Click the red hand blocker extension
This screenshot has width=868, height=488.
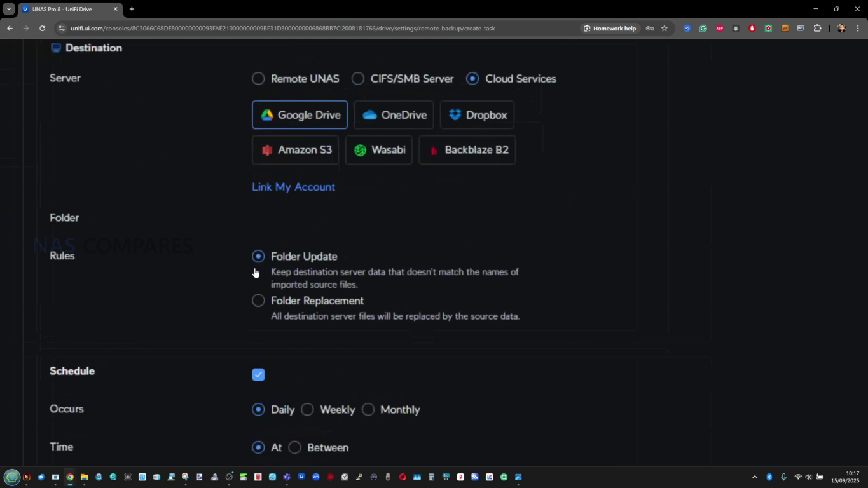752,29
